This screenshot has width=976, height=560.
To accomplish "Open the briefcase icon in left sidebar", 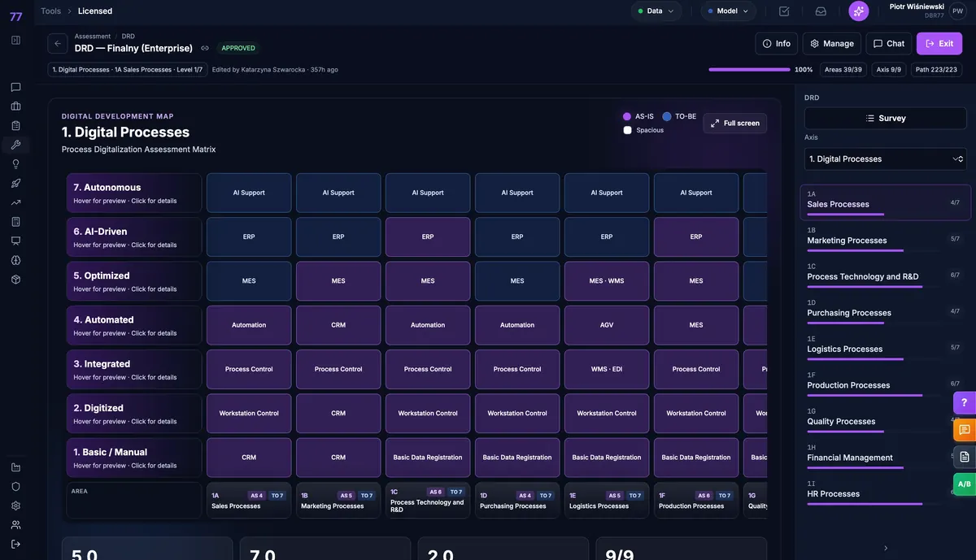I will [15, 106].
